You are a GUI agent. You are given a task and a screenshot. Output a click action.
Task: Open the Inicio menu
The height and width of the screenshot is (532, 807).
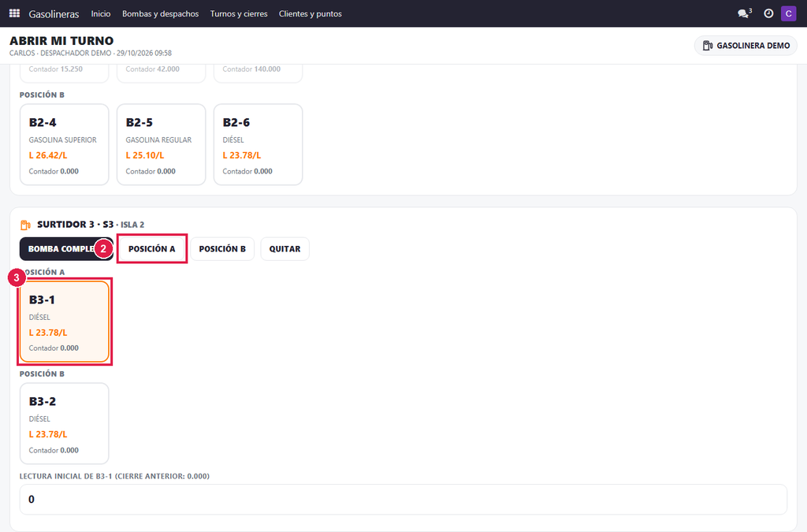pos(101,14)
